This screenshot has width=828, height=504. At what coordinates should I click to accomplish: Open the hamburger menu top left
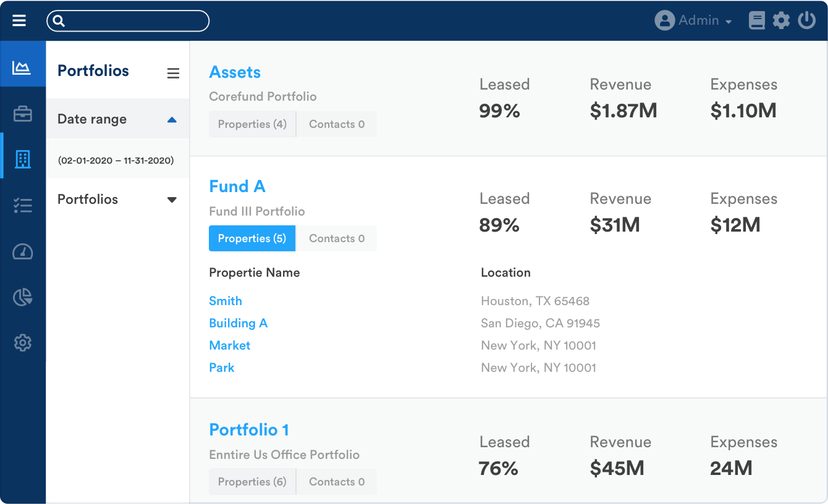[19, 20]
